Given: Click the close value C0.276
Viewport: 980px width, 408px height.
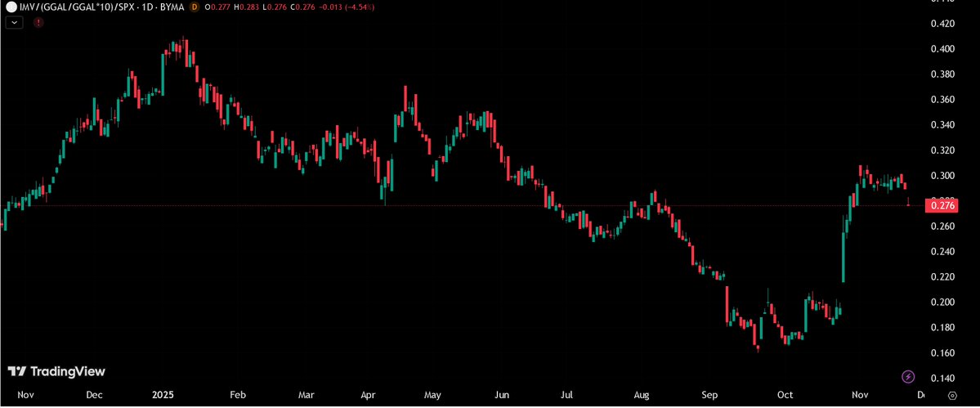Looking at the screenshot, I should (x=302, y=7).
